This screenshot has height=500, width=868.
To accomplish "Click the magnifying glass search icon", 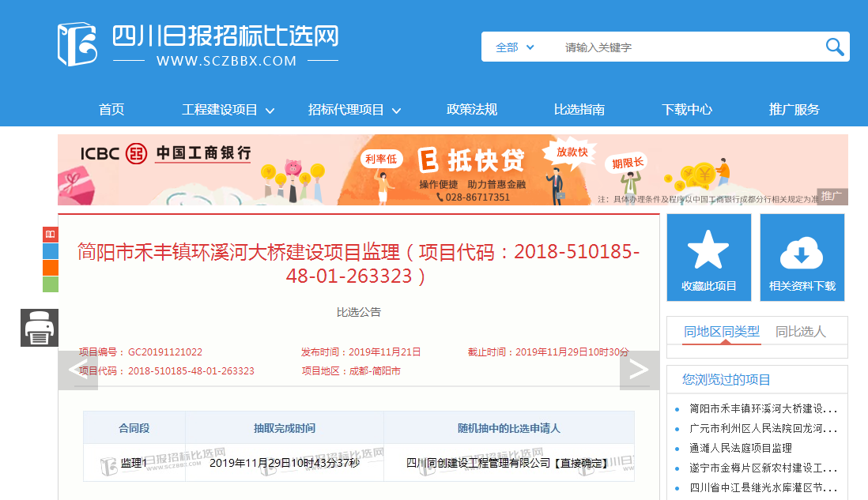I will 835,47.
